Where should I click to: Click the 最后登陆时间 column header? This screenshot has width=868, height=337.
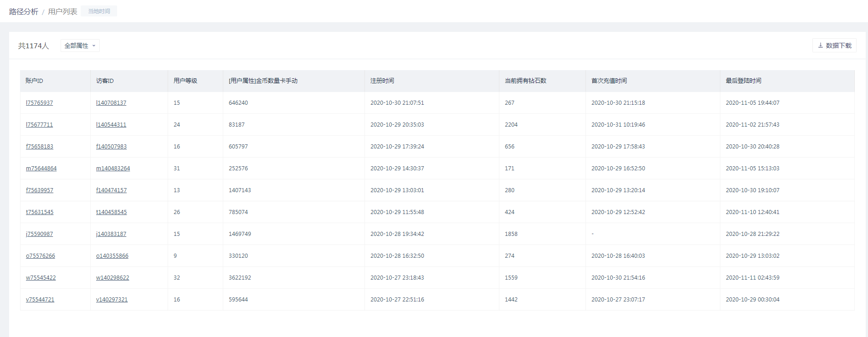744,81
